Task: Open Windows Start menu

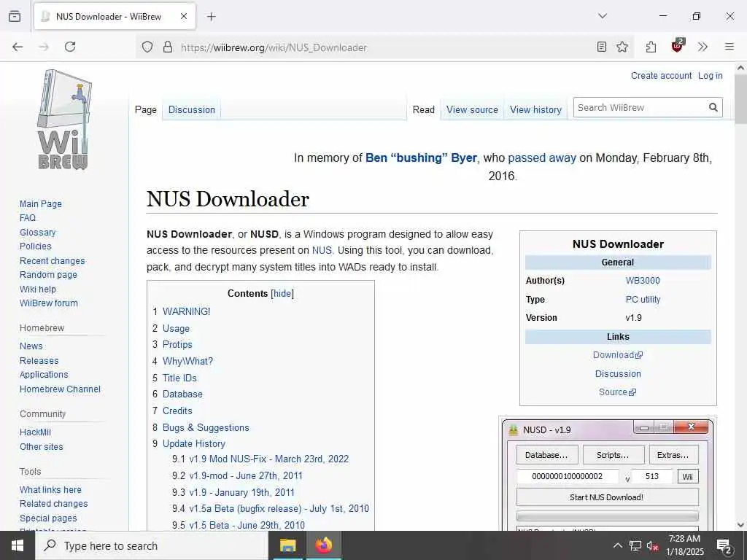Action: tap(18, 545)
